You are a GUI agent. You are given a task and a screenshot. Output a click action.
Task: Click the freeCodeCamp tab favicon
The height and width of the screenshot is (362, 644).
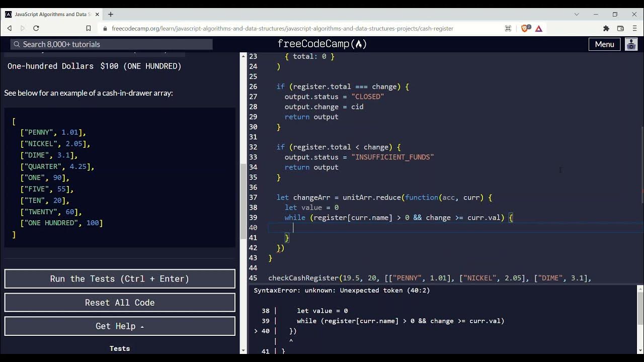point(9,14)
